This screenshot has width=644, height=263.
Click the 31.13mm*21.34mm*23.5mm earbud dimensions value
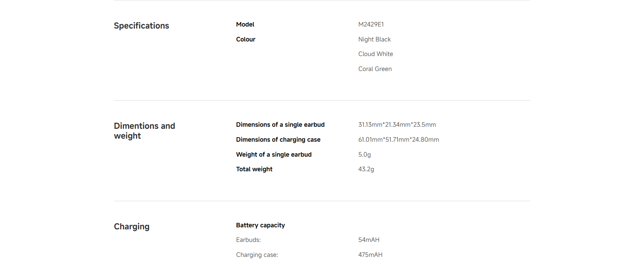[x=397, y=125]
